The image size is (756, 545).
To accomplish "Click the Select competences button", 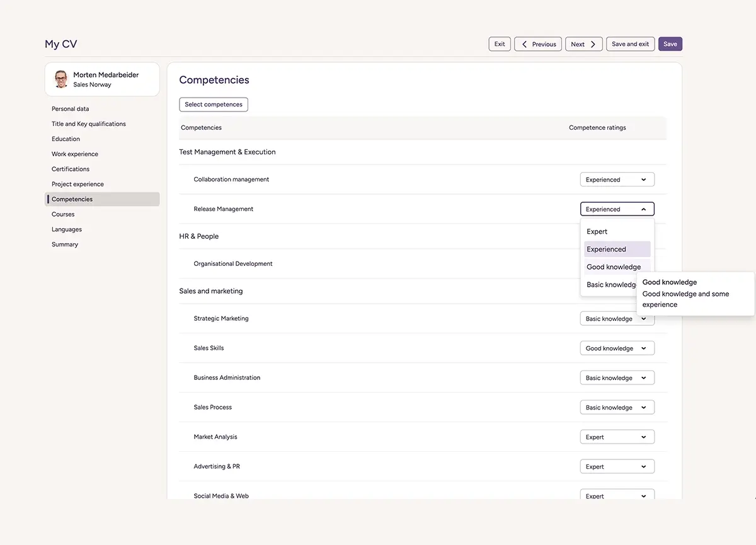I will point(214,105).
